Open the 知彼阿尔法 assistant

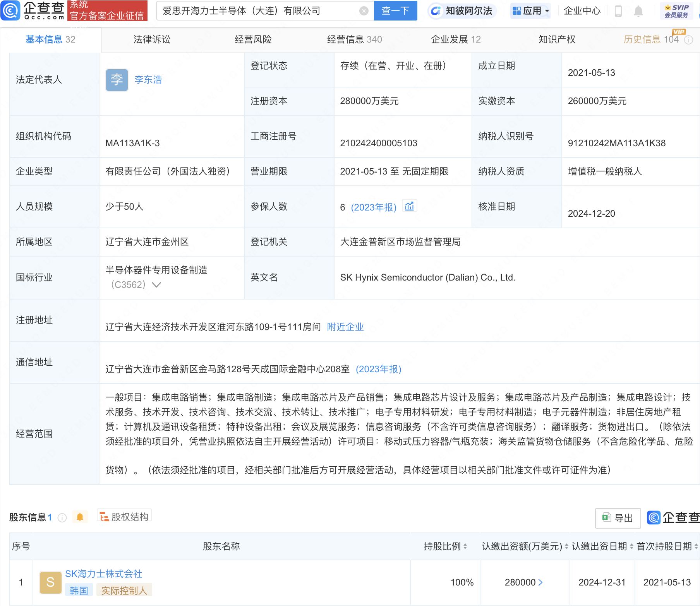tap(462, 11)
